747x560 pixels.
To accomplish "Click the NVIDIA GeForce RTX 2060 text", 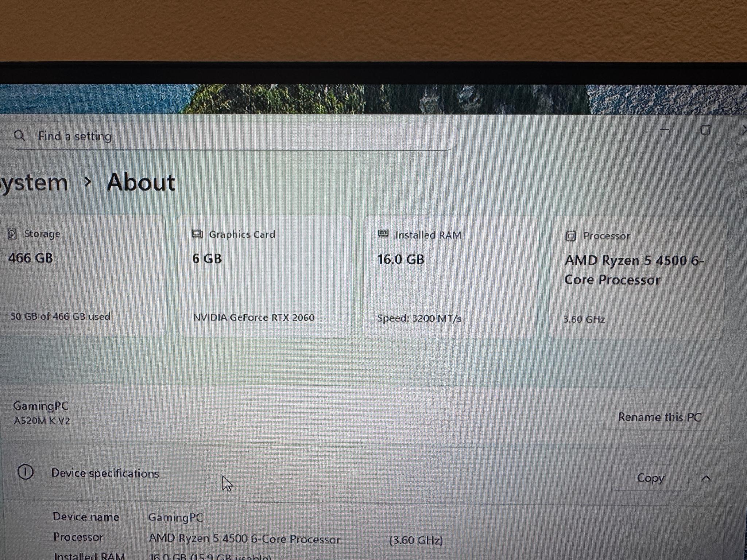I will coord(253,317).
